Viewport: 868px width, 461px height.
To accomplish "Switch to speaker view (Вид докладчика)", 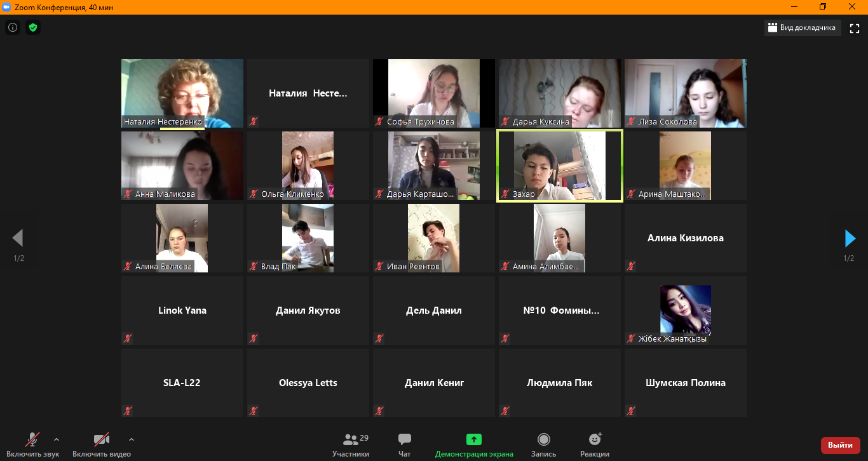I will point(803,27).
